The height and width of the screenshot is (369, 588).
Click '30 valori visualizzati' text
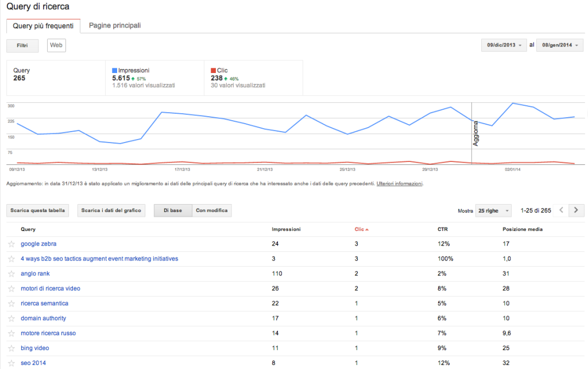(238, 86)
